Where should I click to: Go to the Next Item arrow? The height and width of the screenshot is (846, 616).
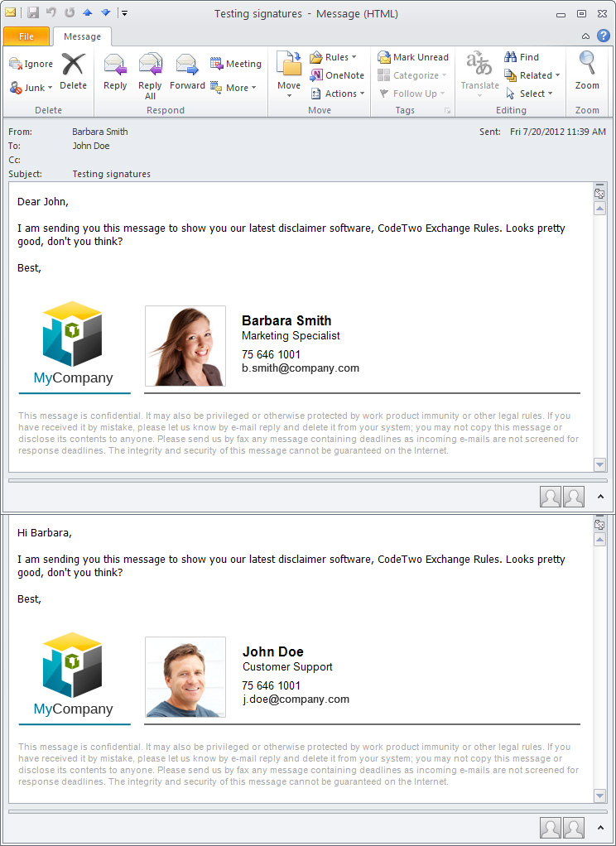[106, 13]
